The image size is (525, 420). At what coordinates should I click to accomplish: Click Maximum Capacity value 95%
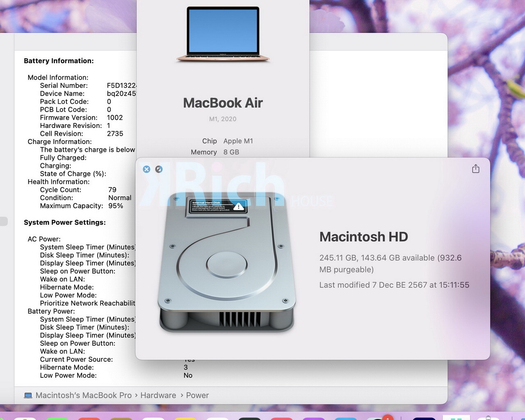[x=116, y=205]
